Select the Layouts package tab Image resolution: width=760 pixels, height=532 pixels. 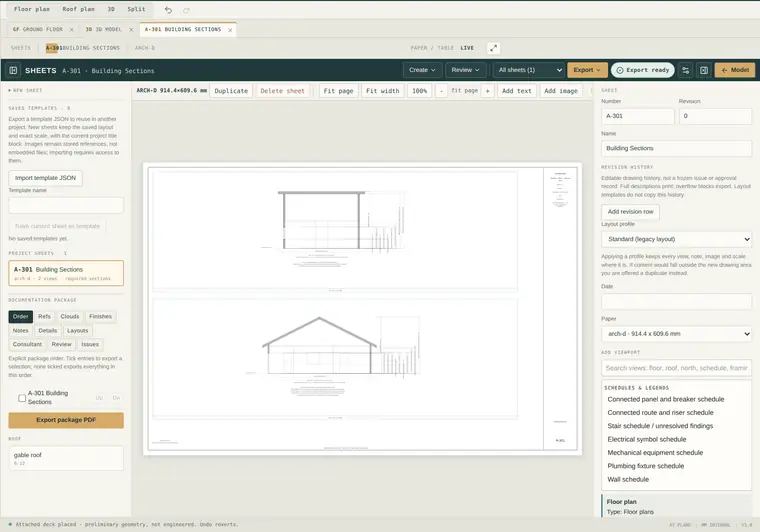(x=78, y=331)
